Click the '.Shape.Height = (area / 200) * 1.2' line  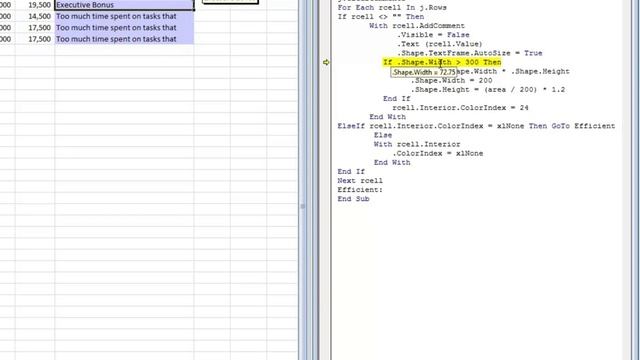click(488, 89)
